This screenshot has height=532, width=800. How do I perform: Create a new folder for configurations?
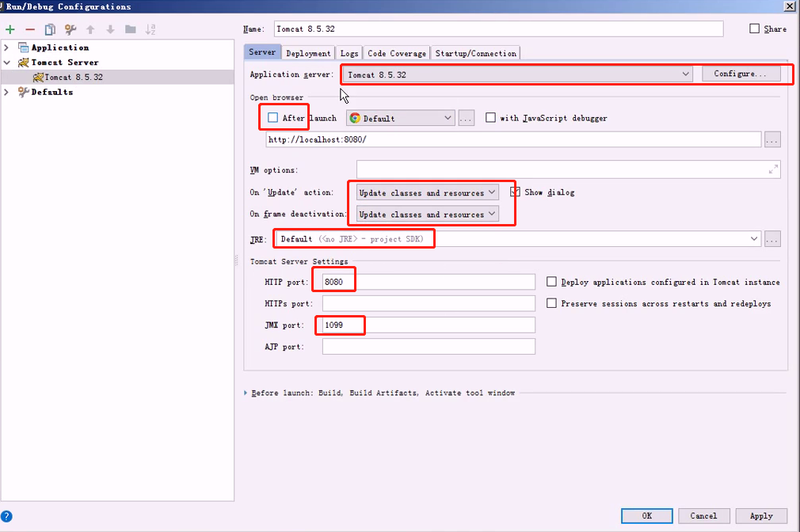pos(131,29)
